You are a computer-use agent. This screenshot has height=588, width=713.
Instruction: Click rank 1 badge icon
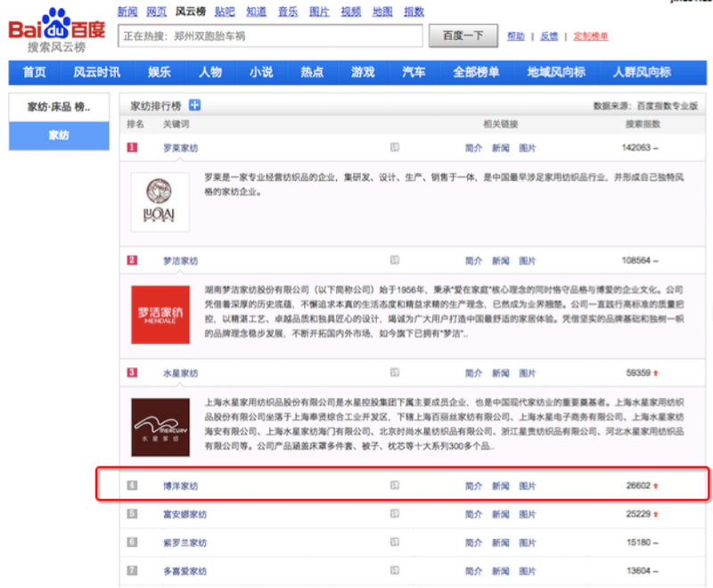[x=132, y=147]
